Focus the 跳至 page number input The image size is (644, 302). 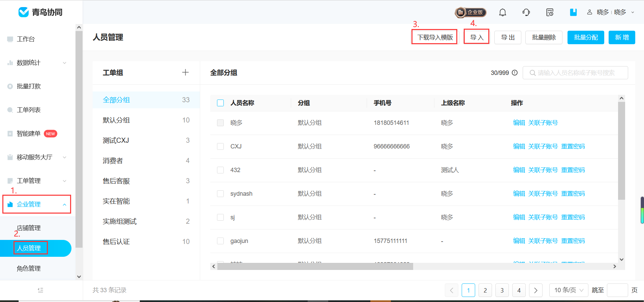tap(617, 290)
